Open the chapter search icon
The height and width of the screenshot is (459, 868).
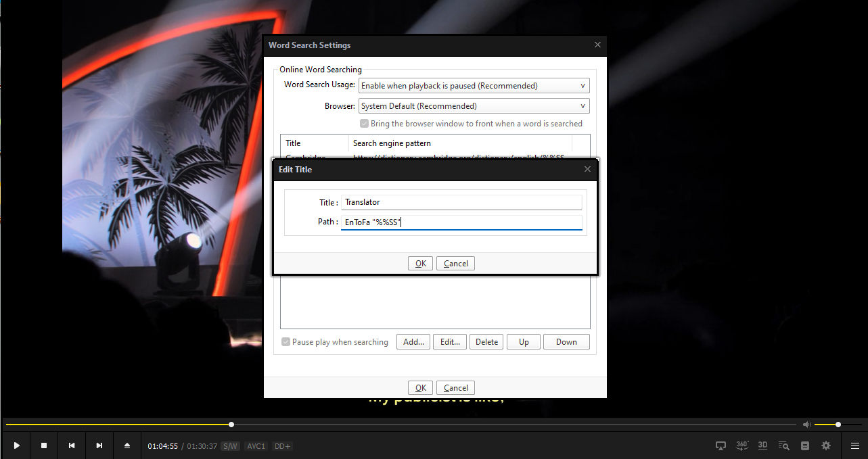pyautogui.click(x=783, y=445)
